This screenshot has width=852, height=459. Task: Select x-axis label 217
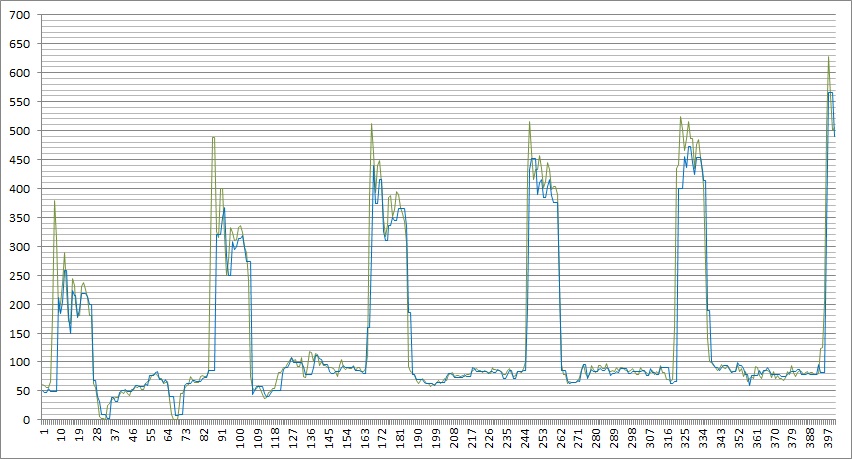pyautogui.click(x=472, y=438)
